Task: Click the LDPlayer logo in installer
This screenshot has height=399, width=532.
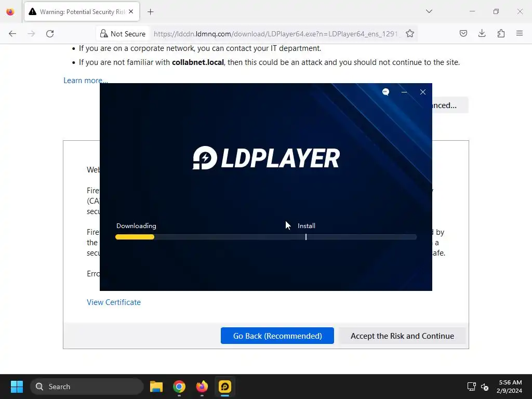Action: tap(266, 158)
